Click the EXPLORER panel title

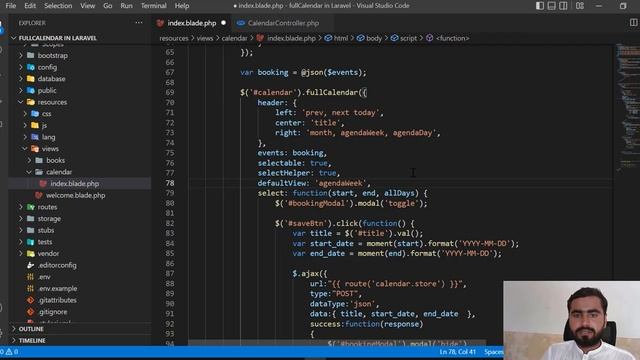[x=32, y=23]
